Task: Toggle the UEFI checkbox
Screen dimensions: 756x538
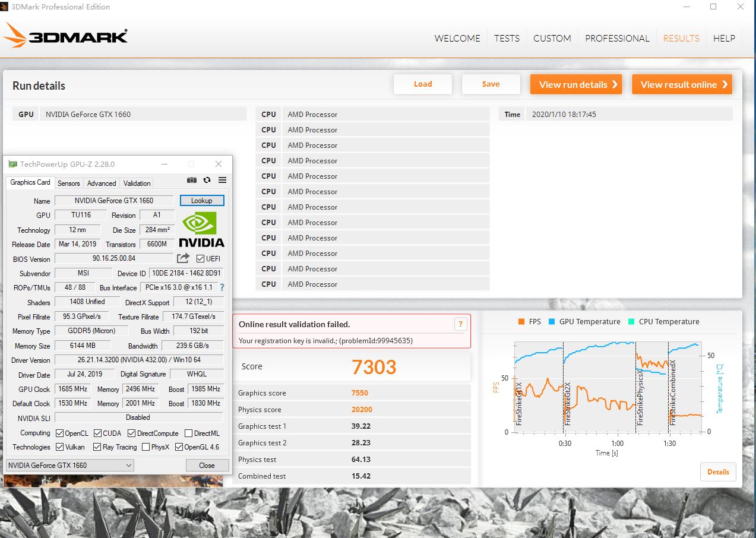Action: (x=200, y=258)
